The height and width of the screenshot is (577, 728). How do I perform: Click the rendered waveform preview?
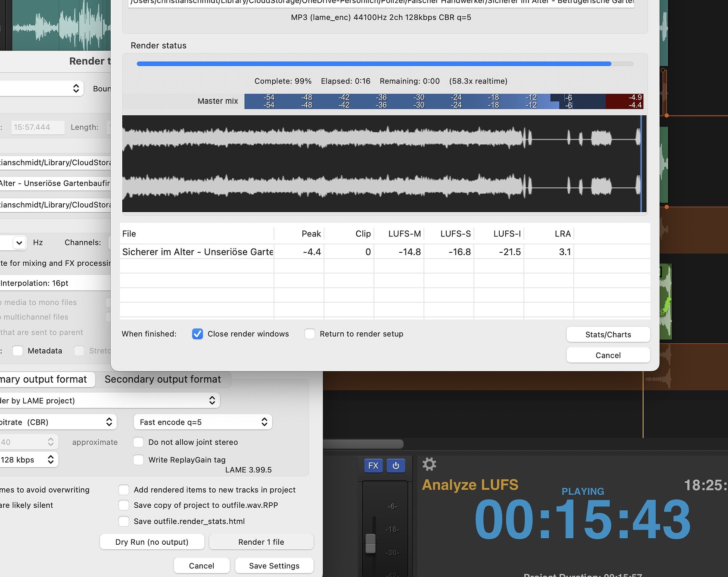click(385, 164)
